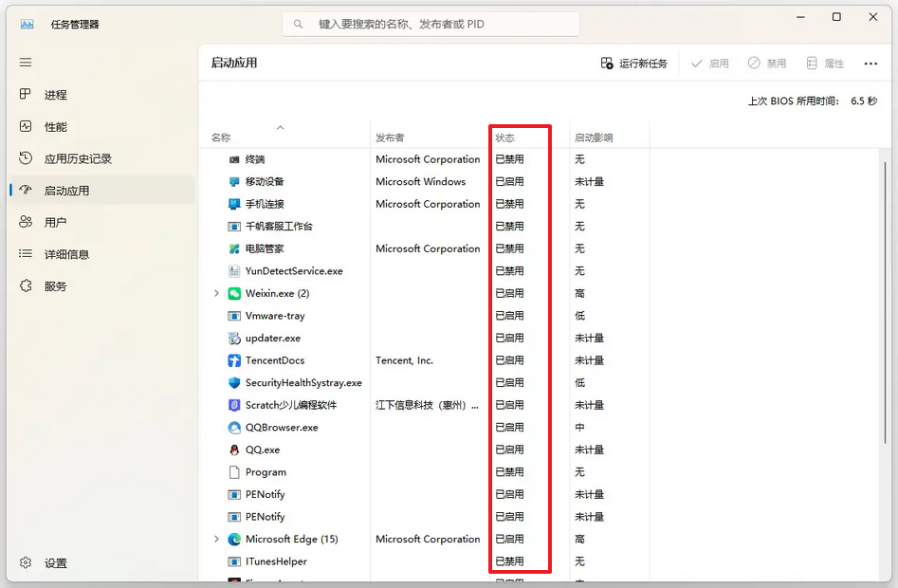
Task: Sort by the 名称 name column header
Action: (221, 138)
